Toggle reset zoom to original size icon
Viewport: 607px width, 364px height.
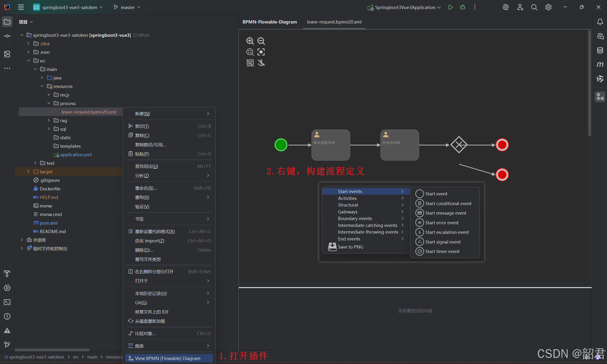click(x=250, y=52)
